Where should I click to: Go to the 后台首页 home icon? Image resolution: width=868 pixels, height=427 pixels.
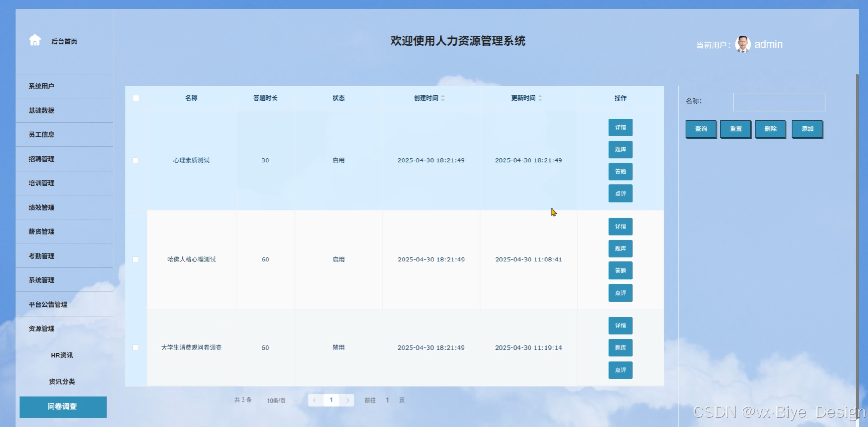point(35,40)
